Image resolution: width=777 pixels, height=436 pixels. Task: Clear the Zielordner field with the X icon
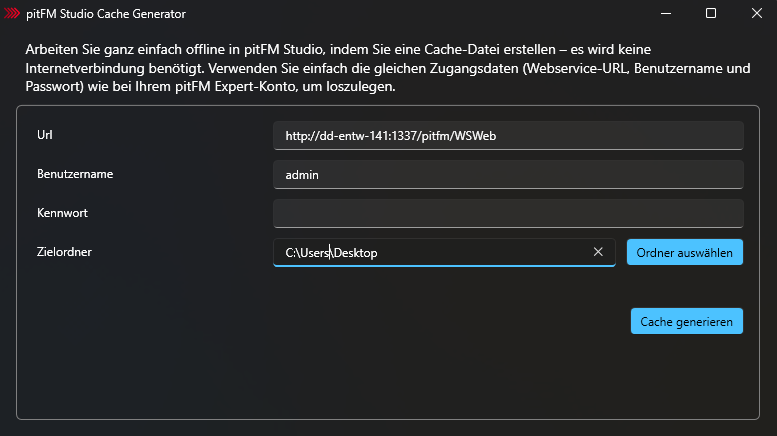(598, 252)
